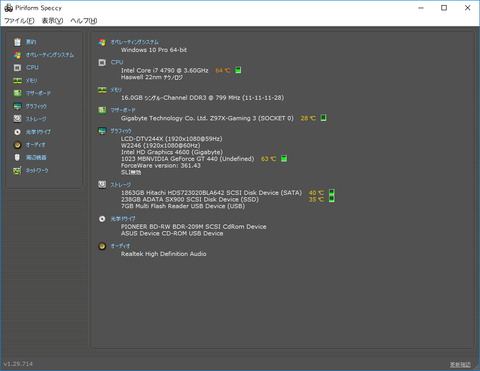This screenshot has height=371, width=480.
Task: Click the 'Windows 10 Pro 64-bit' text
Action: coord(154,50)
